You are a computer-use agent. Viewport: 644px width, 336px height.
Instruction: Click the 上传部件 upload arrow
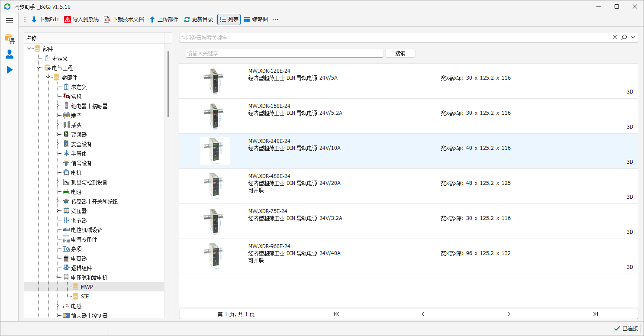[152, 19]
